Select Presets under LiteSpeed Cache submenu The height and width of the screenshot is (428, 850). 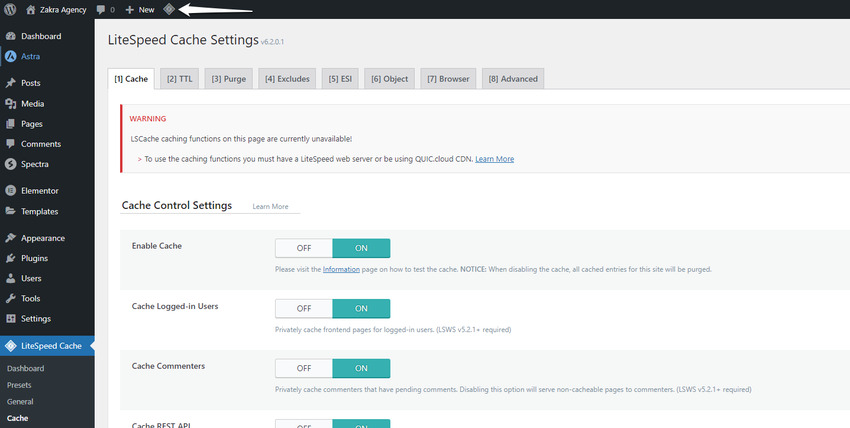pyautogui.click(x=19, y=384)
